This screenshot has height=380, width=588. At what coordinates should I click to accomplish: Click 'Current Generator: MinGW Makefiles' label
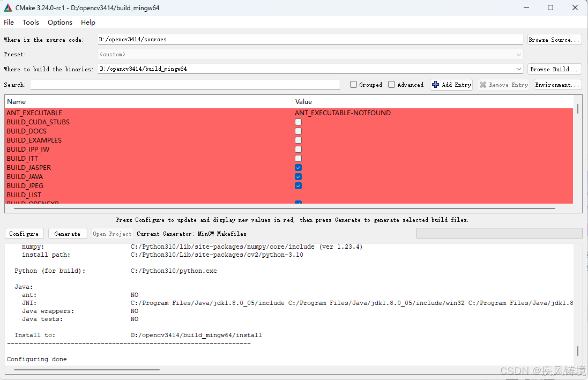click(192, 234)
